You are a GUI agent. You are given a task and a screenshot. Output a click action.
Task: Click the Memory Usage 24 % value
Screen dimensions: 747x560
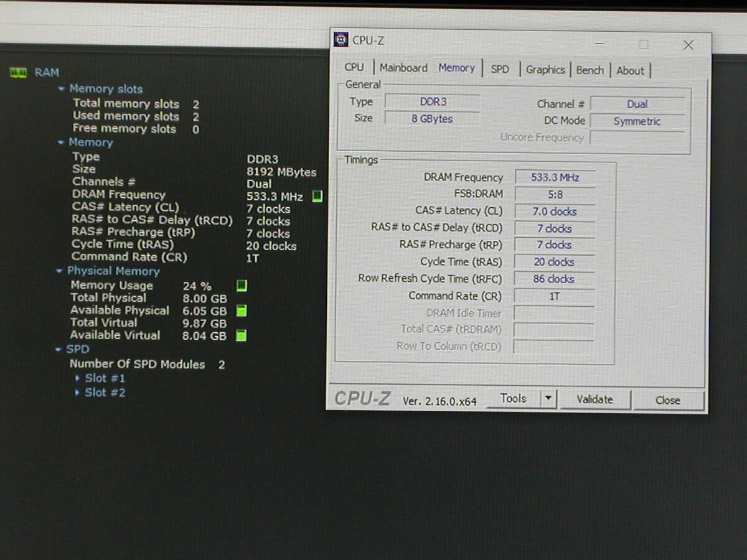click(x=197, y=286)
